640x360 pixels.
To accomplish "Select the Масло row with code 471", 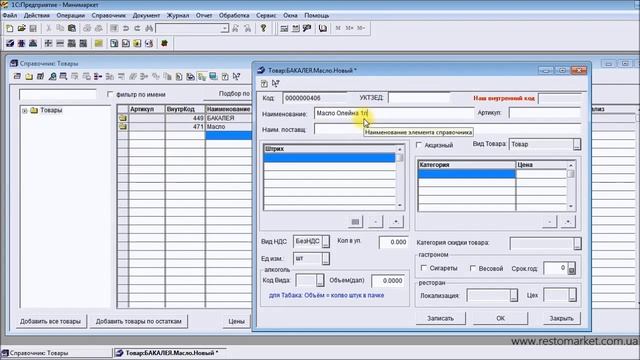I will 184,127.
